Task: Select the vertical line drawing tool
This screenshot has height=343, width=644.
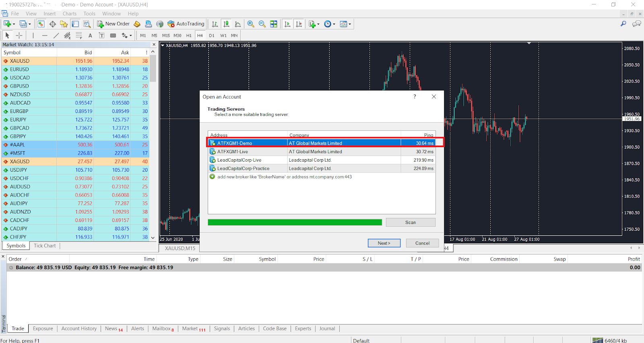Action: [x=33, y=35]
